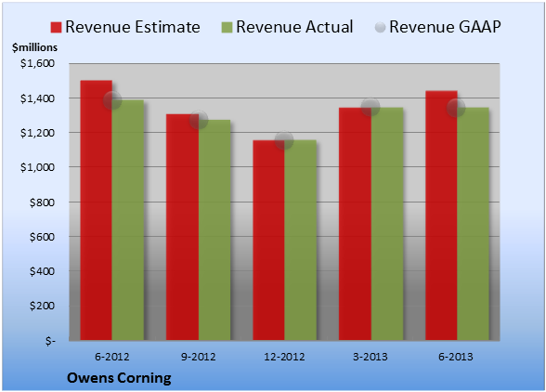Click the '6-2012' quarter label

coord(112,357)
